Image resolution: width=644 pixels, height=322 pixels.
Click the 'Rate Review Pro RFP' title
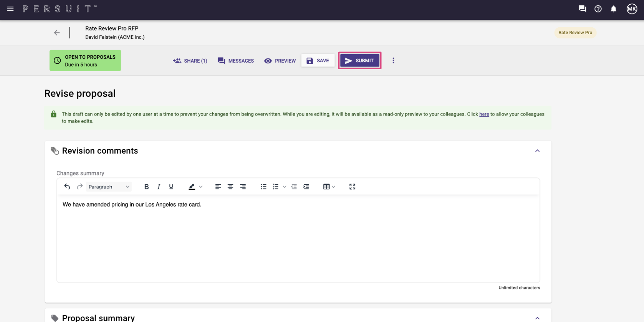pos(112,28)
